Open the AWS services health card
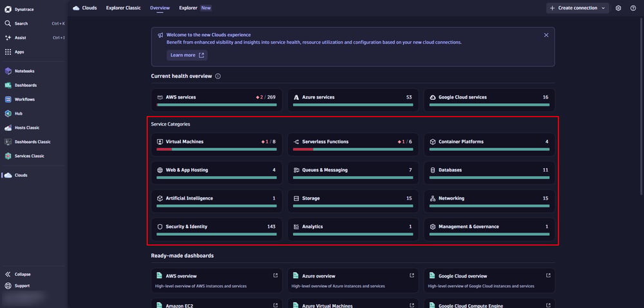644x308 pixels. pos(217,101)
